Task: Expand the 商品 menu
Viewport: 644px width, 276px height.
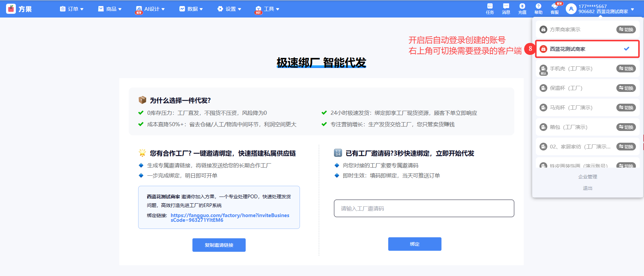Action: point(110,9)
